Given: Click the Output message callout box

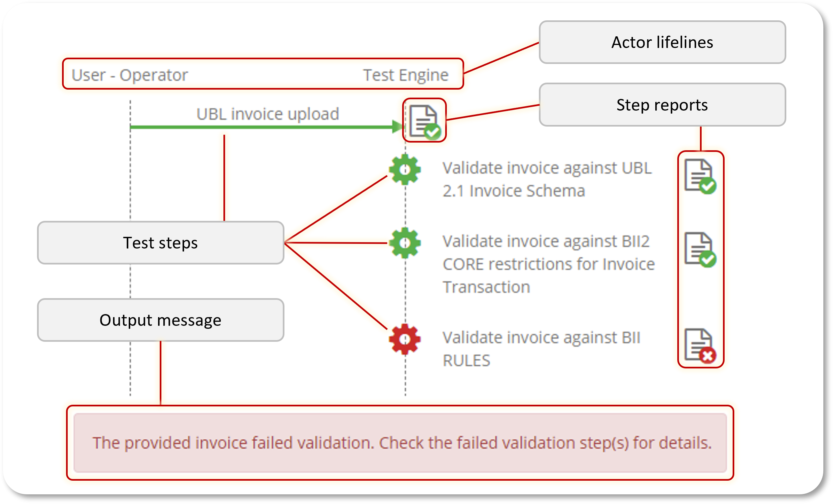Looking at the screenshot, I should pos(161,320).
